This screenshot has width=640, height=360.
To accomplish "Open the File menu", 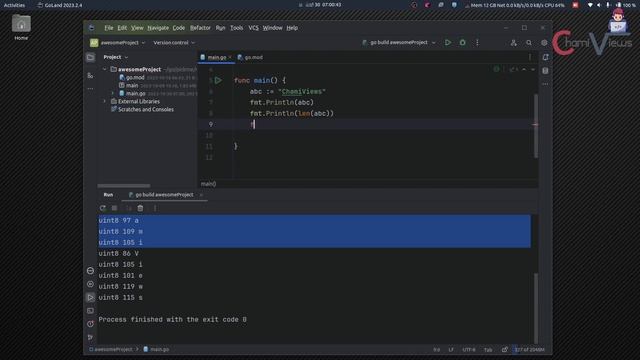I will tap(109, 28).
